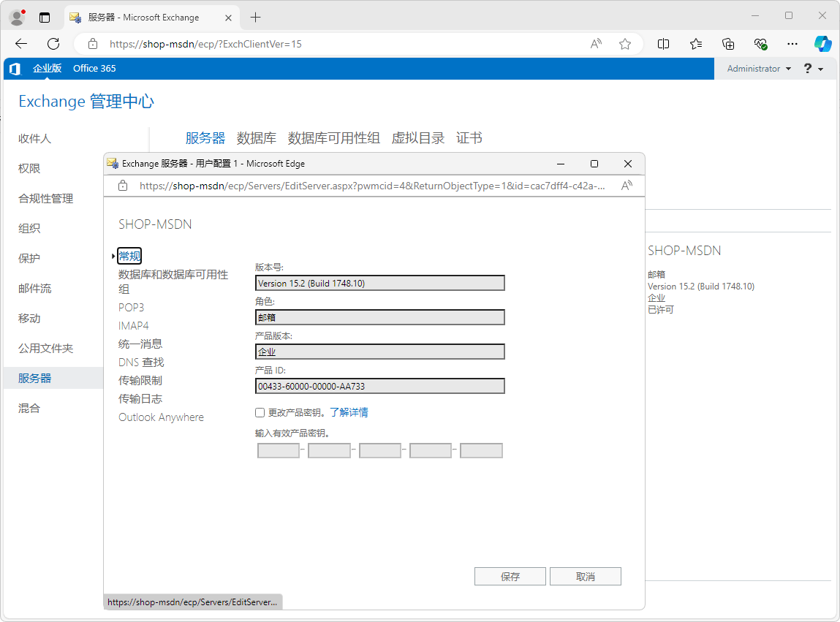Go to 邮件流 in left navigation
This screenshot has width=840, height=622.
pos(35,289)
